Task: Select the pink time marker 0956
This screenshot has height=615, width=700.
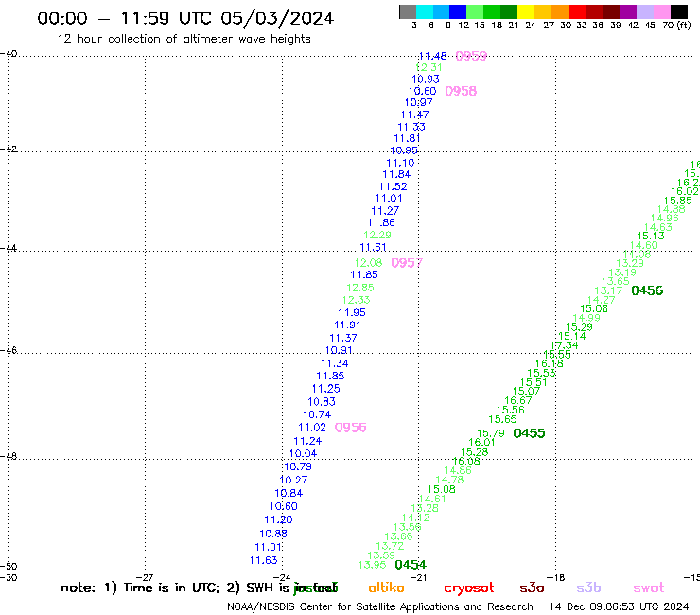Action: (x=350, y=428)
